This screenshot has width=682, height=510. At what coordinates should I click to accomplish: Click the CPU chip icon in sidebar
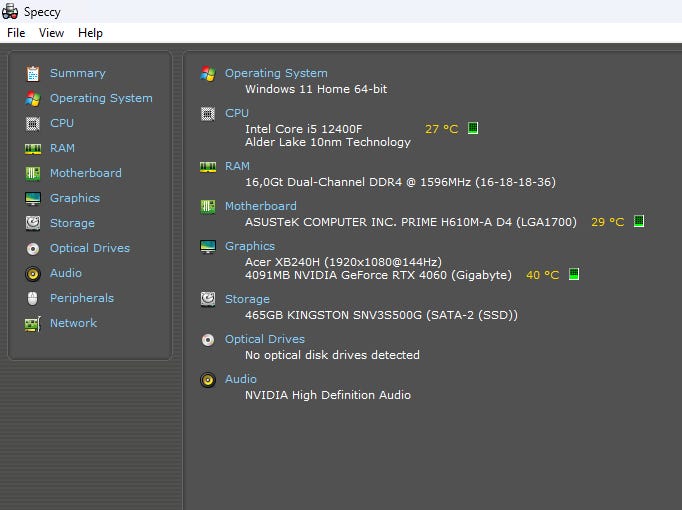[33, 123]
